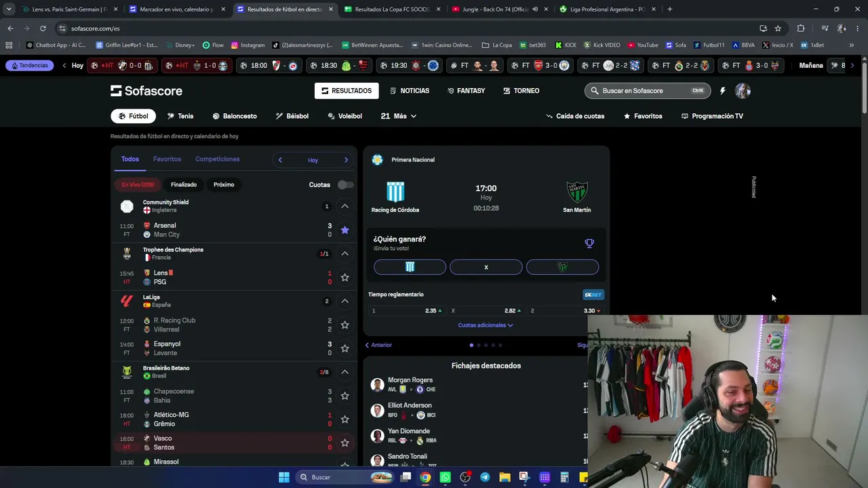Expand the 21 Más sports dropdown
The width and height of the screenshot is (868, 488).
pos(399,116)
